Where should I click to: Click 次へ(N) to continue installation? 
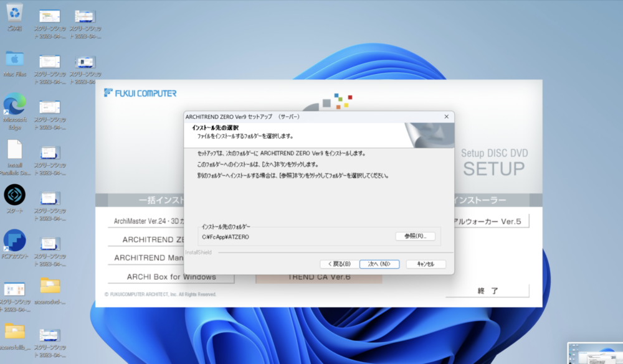(x=379, y=264)
